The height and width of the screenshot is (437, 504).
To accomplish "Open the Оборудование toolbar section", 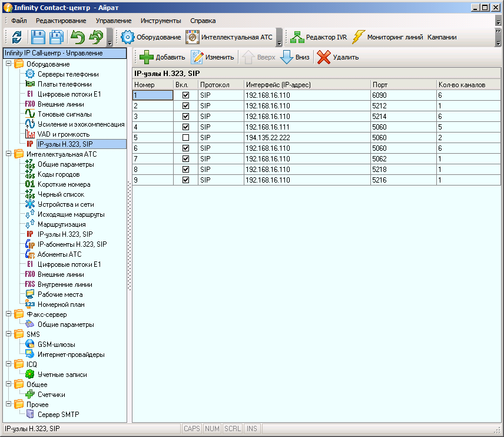I will (x=151, y=37).
